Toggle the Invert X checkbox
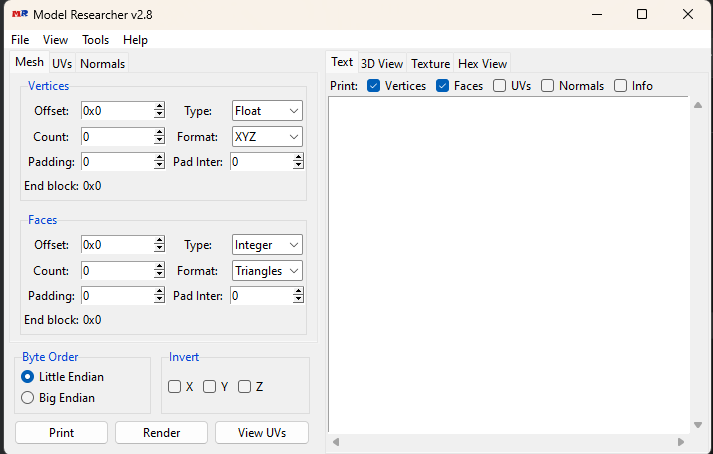The image size is (713, 454). tap(175, 387)
